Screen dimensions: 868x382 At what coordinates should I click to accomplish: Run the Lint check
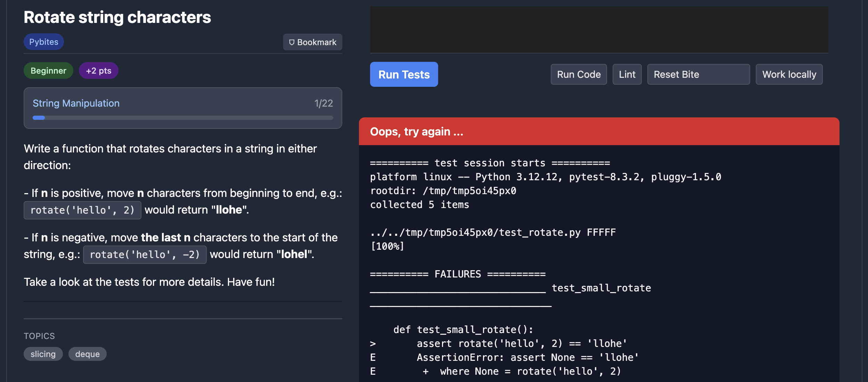pos(627,74)
